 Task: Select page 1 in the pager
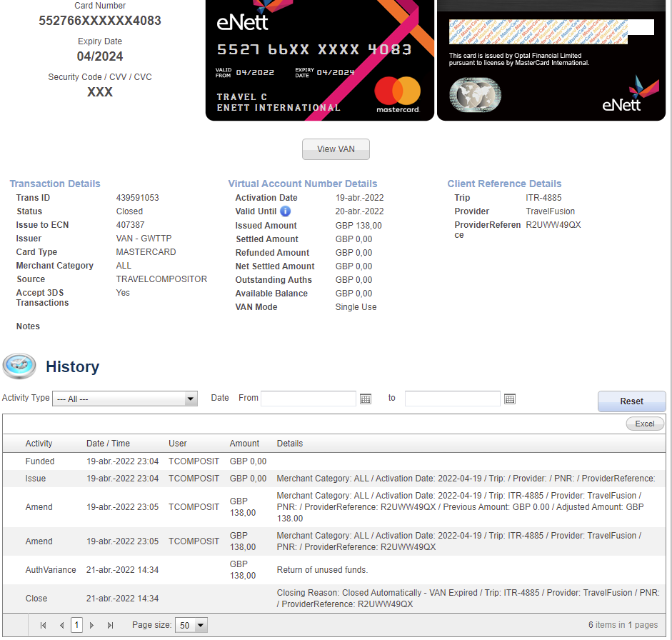coord(76,625)
